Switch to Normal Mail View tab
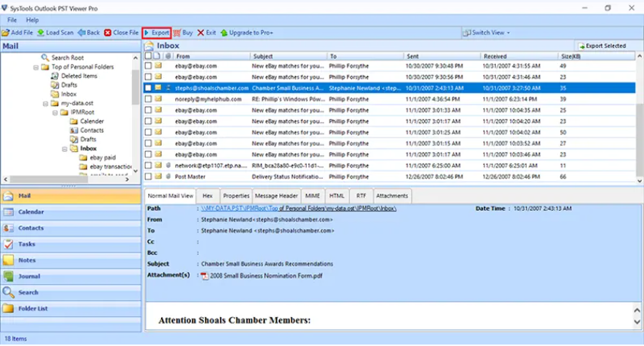Image resolution: width=644 pixels, height=346 pixels. 170,196
